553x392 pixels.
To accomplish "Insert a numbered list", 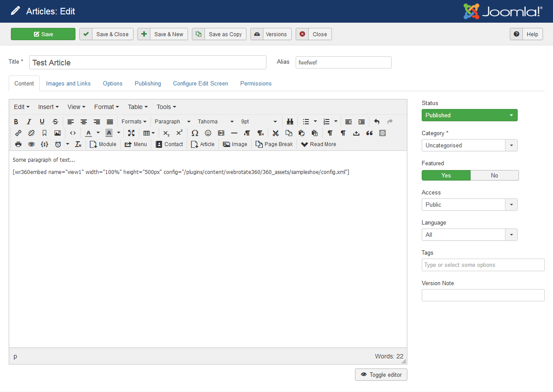I will click(x=327, y=122).
